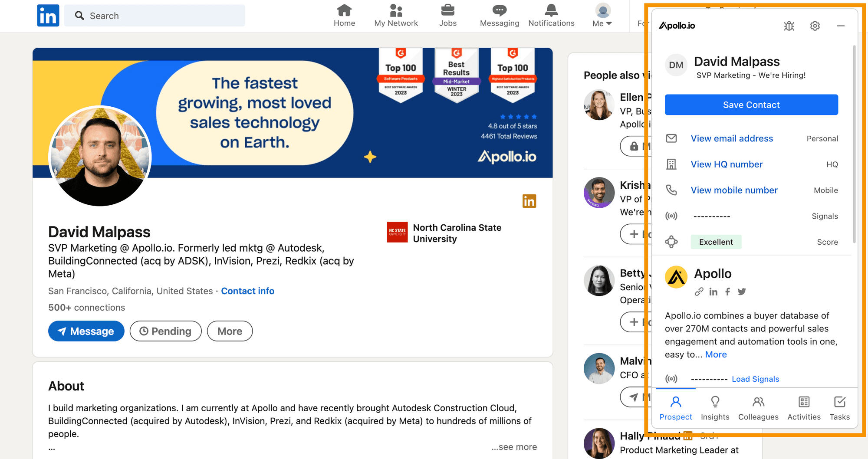Switch to the Prospect tab
The height and width of the screenshot is (459, 868).
pos(676,408)
